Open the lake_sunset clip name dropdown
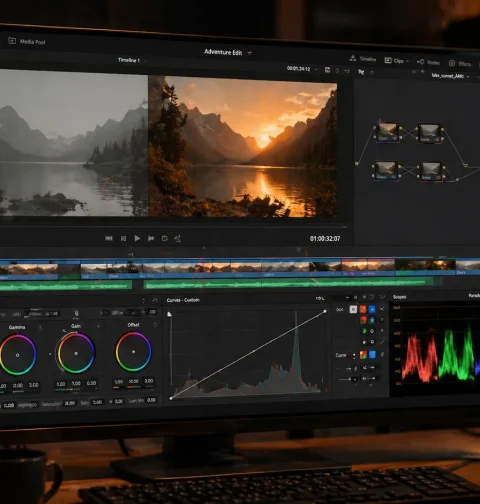Image resolution: width=480 pixels, height=504 pixels. pyautogui.click(x=468, y=77)
